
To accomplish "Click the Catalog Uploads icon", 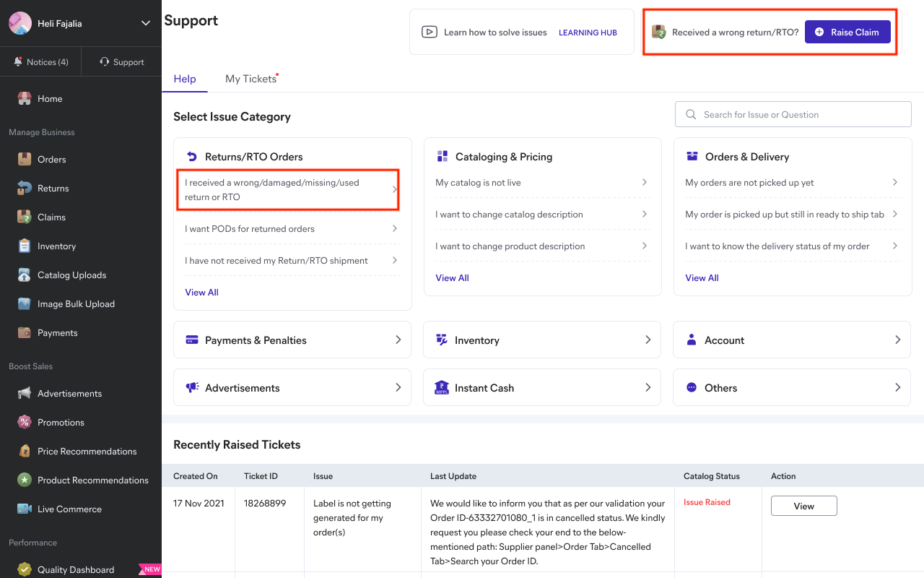I will 25,275.
